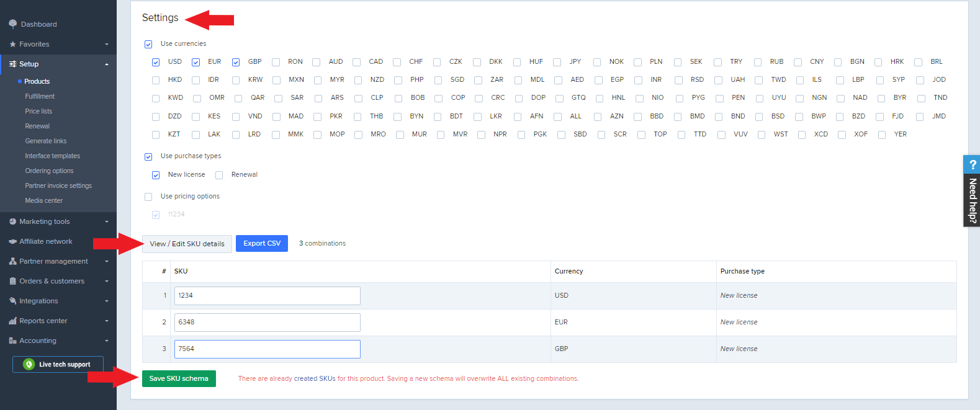Click the Live tech support headset icon
Viewport: 980px width, 410px height.
point(29,364)
